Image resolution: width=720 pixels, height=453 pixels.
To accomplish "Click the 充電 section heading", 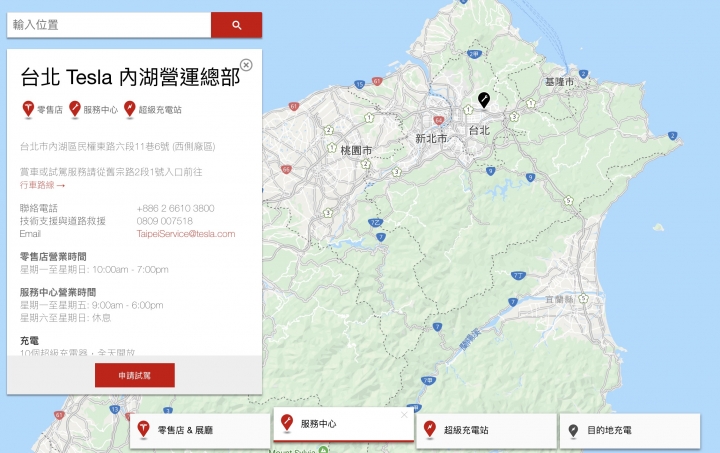I will pyautogui.click(x=29, y=341).
